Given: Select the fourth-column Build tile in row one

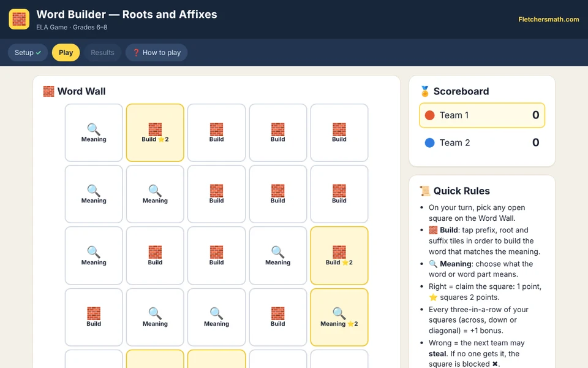Looking at the screenshot, I should (278, 133).
